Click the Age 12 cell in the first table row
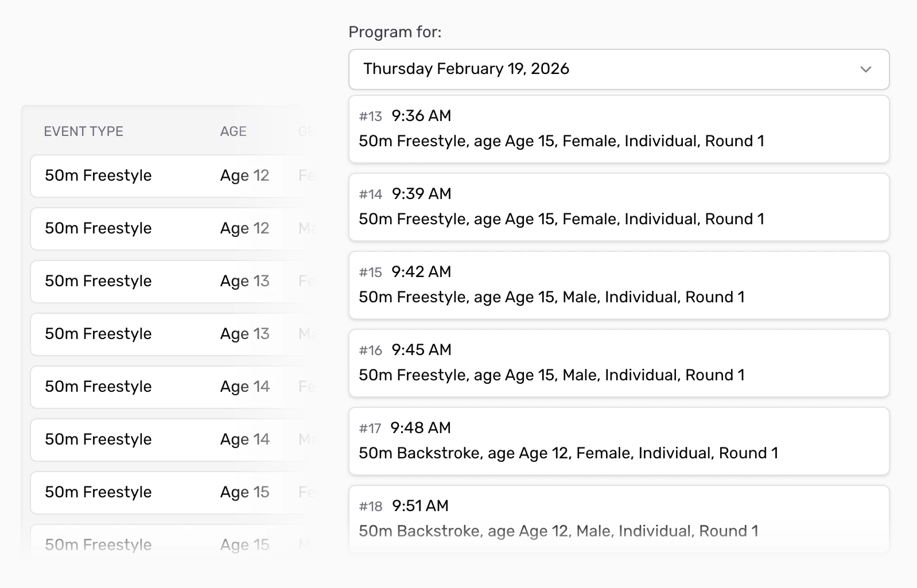This screenshot has width=917, height=588. (245, 176)
